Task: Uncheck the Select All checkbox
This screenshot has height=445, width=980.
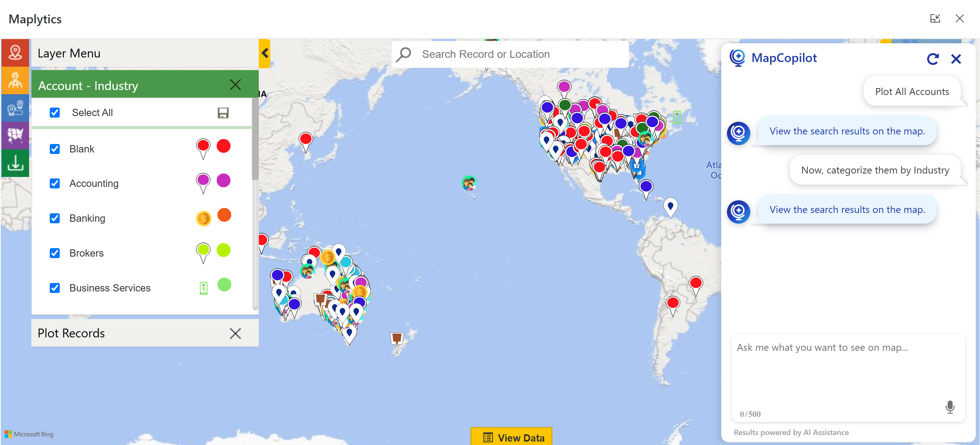Action: point(55,113)
